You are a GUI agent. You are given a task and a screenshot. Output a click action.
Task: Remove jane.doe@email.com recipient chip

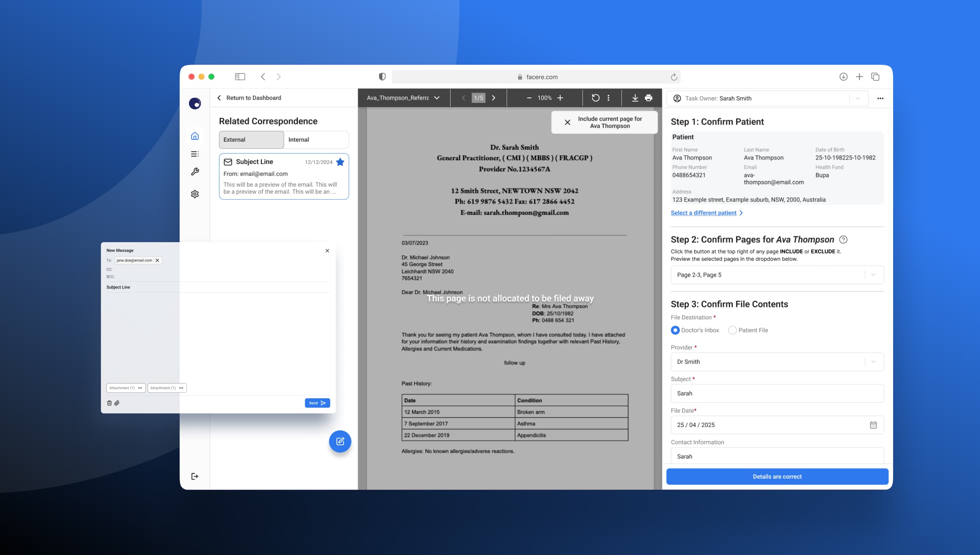tap(157, 260)
